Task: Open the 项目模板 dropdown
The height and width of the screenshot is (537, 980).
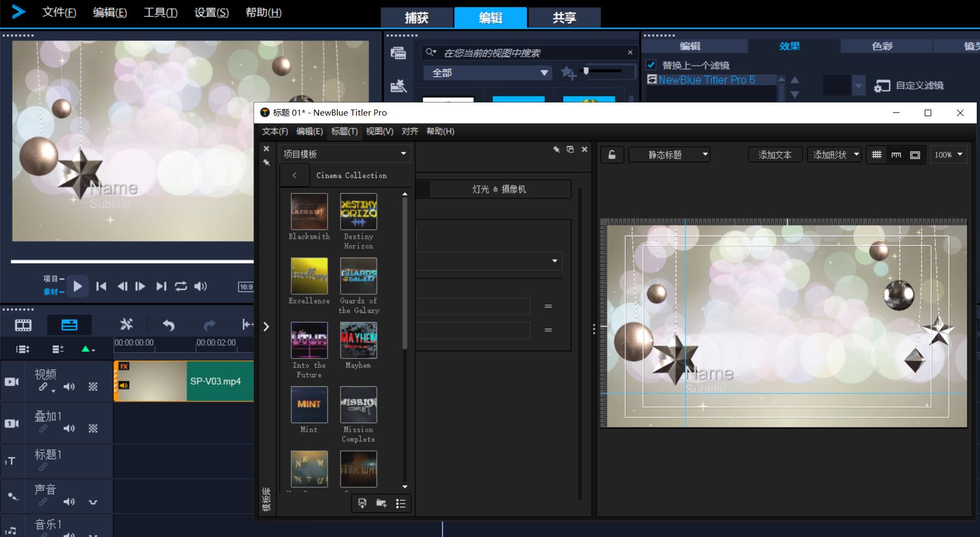Action: coord(345,154)
